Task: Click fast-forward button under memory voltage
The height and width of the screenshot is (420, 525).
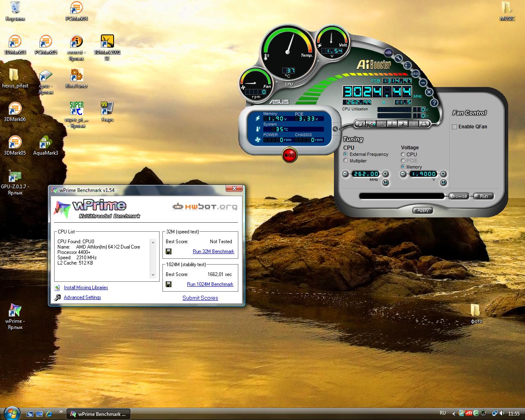Action: click(x=443, y=183)
